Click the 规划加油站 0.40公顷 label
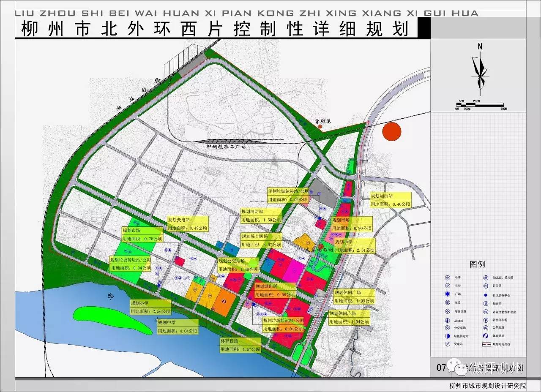The width and height of the screenshot is (541, 392). pyautogui.click(x=391, y=200)
